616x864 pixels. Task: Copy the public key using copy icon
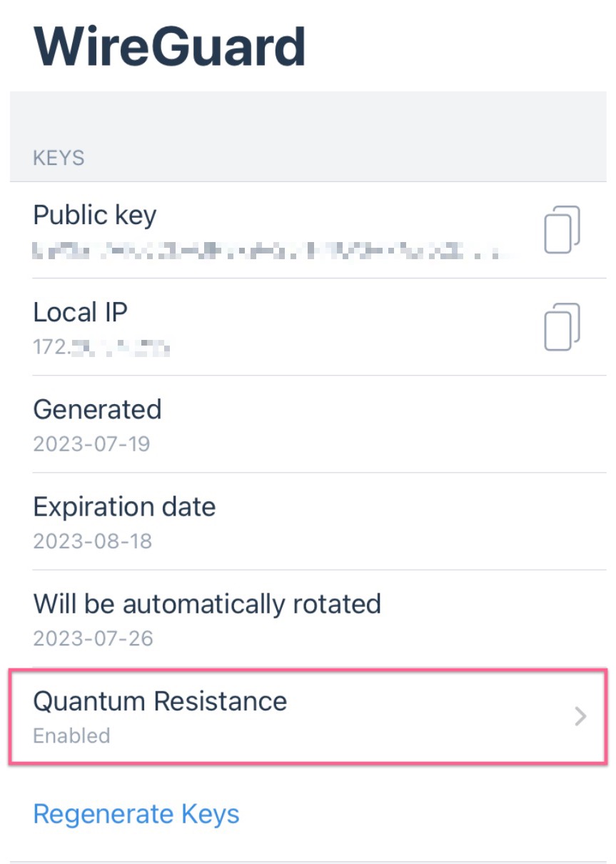(x=562, y=230)
